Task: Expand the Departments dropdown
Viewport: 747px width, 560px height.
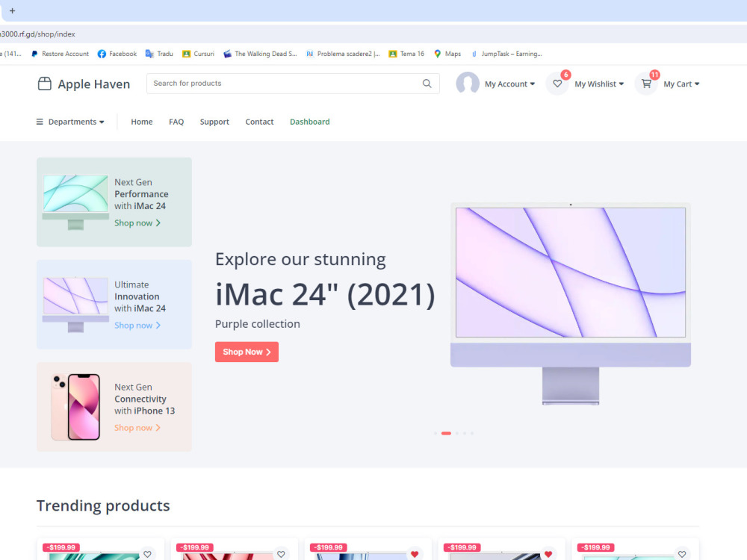Action: tap(72, 122)
